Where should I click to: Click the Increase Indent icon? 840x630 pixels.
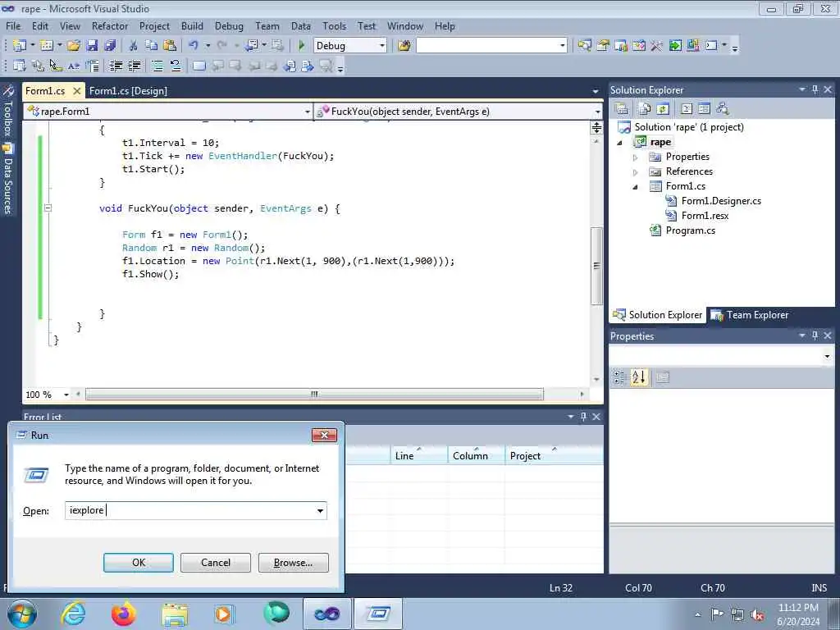[x=134, y=66]
